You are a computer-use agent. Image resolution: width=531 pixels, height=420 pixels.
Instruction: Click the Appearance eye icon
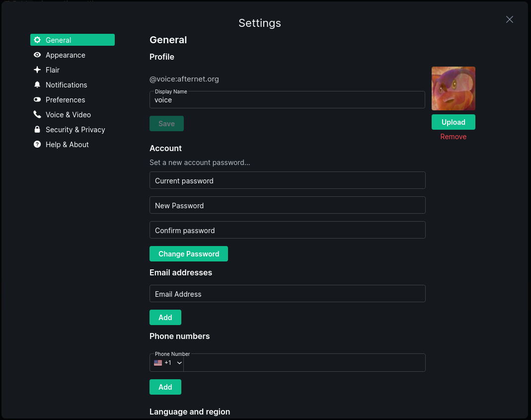37,55
